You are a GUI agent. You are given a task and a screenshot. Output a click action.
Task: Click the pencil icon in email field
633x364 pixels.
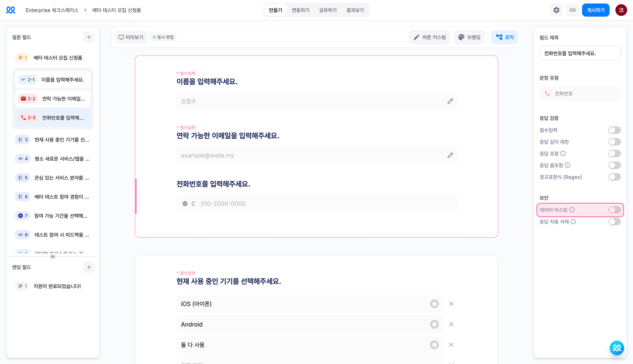[x=450, y=155]
